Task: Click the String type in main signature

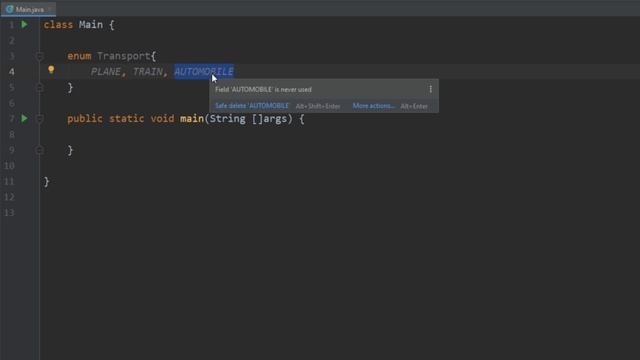Action: [x=227, y=119]
